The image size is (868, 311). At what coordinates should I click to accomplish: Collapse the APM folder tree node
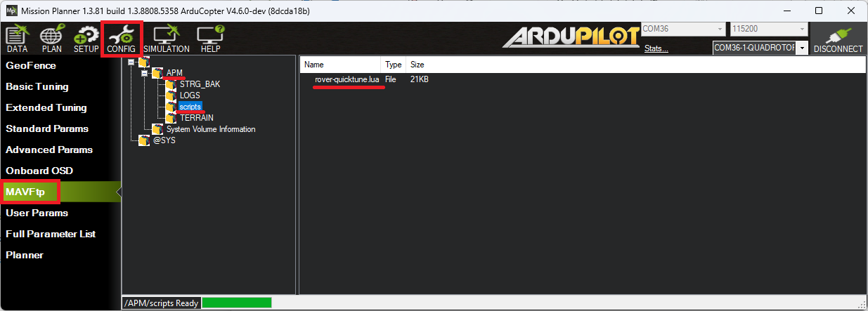point(145,73)
